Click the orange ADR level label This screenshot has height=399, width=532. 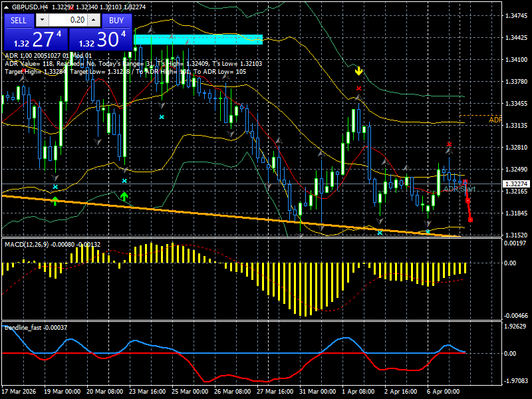point(495,120)
